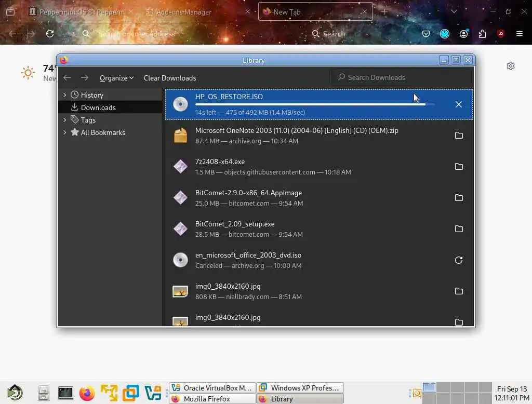Click the Library taskbar button
532x404 pixels.
(300, 399)
